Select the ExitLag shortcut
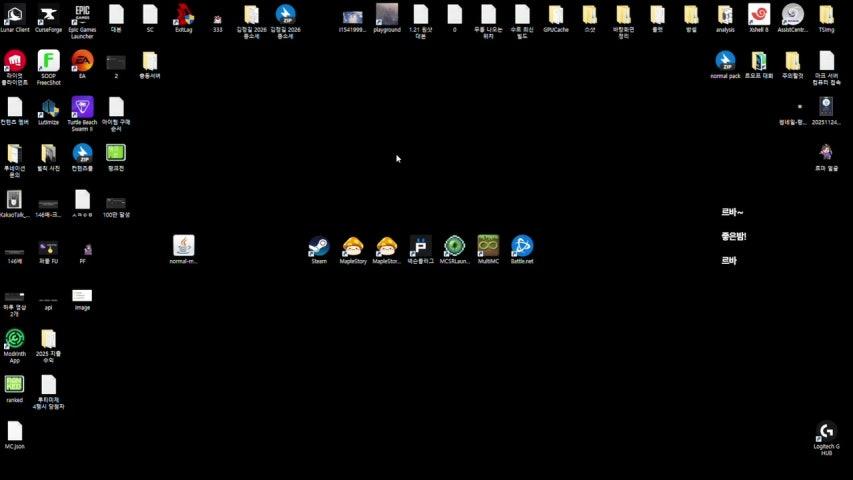Image resolution: width=853 pixels, height=480 pixels. coord(184,15)
